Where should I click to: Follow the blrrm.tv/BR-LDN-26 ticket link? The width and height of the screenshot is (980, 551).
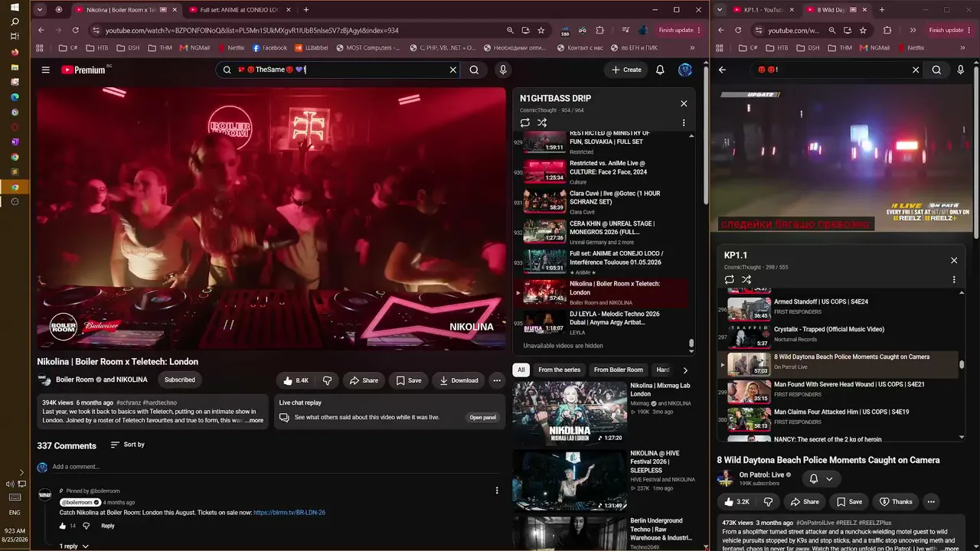(x=289, y=512)
